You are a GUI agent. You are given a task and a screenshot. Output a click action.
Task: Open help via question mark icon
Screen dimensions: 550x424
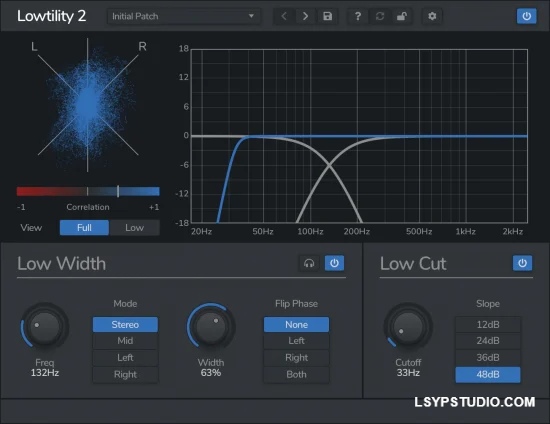[x=357, y=16]
